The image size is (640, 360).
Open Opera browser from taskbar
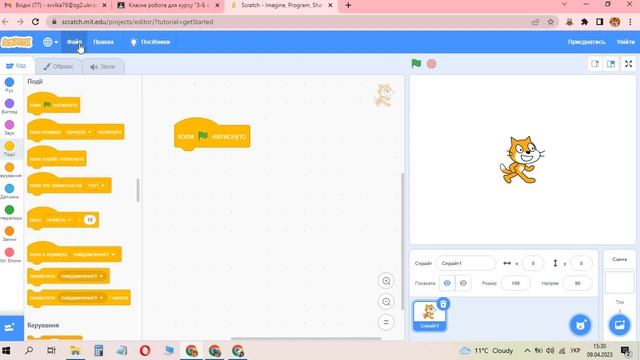145,351
